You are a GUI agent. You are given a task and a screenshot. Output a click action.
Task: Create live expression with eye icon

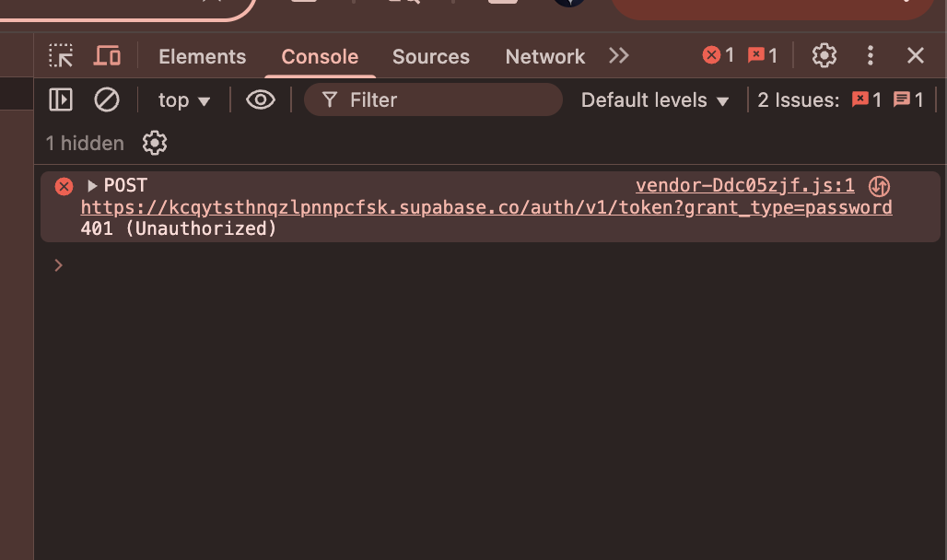click(261, 99)
